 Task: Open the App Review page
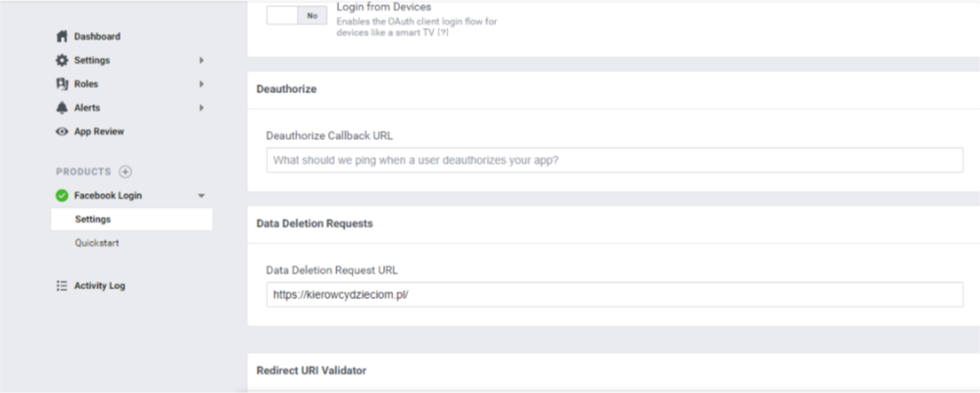tap(99, 131)
